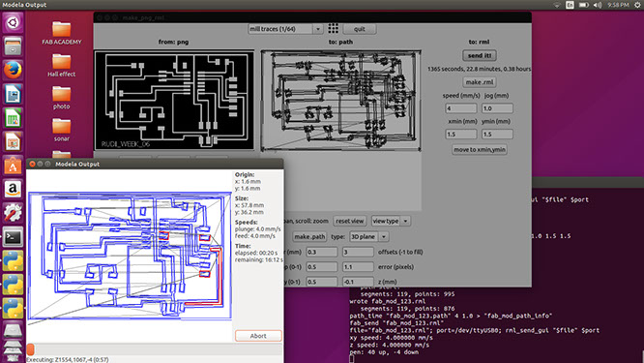Click the first Python app launcher icon
The image size is (644, 363).
(x=13, y=261)
